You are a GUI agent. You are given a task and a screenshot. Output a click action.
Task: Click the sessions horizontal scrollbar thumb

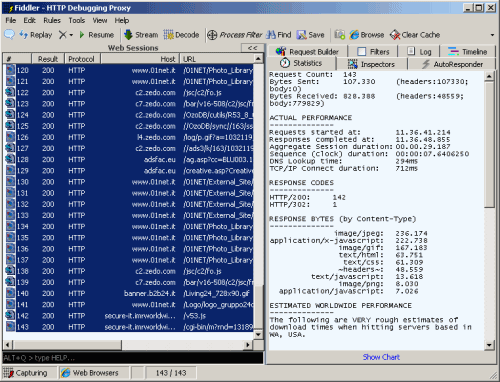coord(67,345)
